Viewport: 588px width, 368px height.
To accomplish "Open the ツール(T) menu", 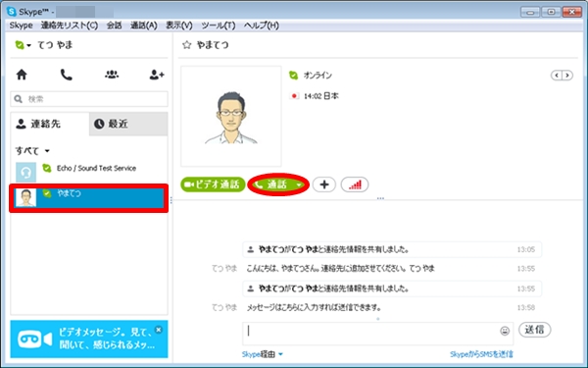I will [x=219, y=26].
